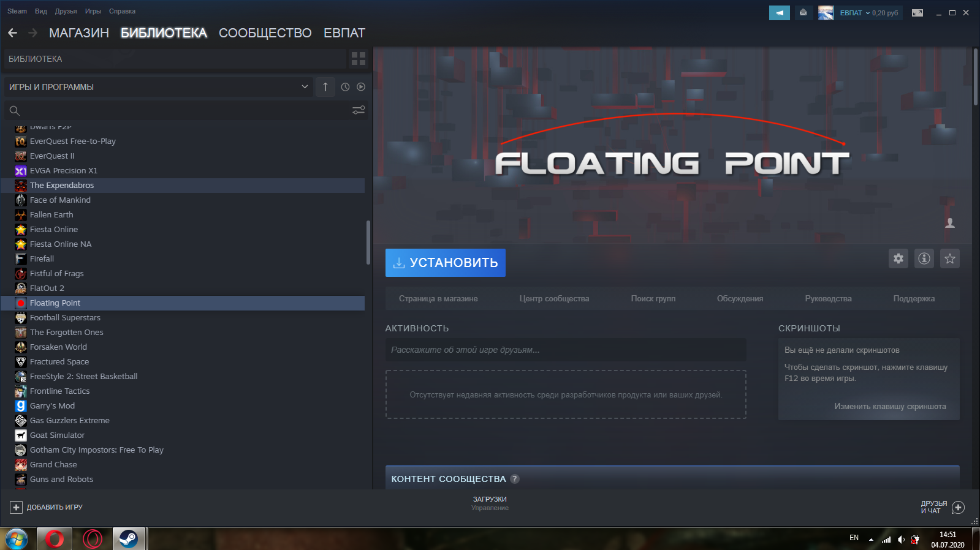Open advanced filter settings icon
The width and height of the screenshot is (980, 550).
tap(359, 110)
